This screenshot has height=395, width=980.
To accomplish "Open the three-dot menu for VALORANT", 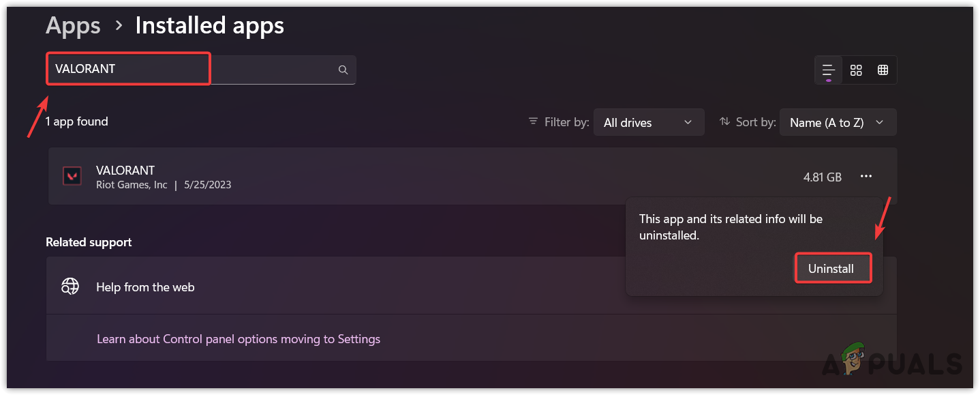I will (x=866, y=177).
